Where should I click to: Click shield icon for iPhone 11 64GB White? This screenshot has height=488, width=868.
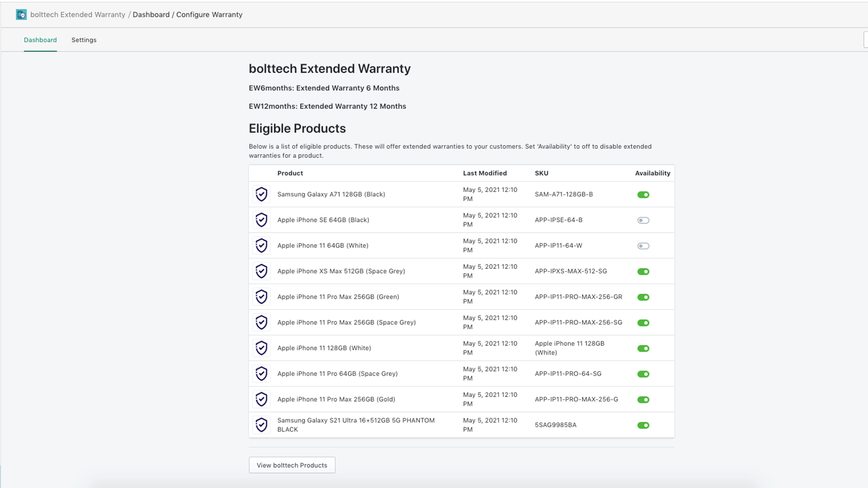tap(261, 246)
